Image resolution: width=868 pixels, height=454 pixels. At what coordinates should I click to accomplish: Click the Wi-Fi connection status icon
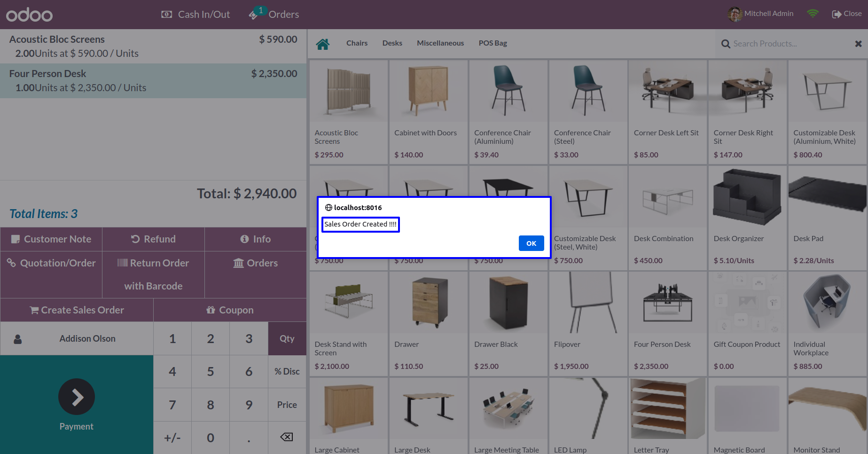coord(813,14)
